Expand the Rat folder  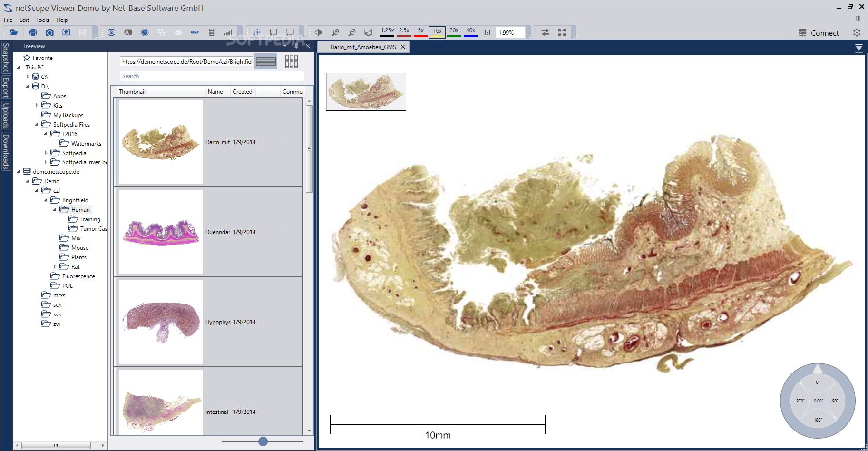pyautogui.click(x=55, y=266)
